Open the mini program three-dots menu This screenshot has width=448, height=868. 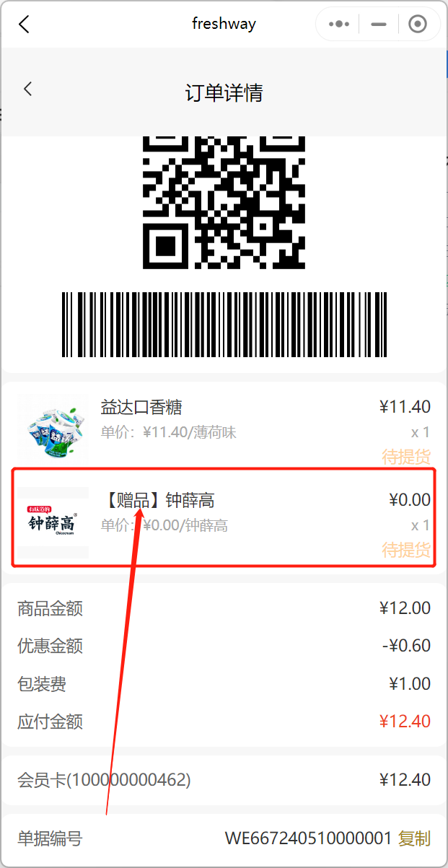(339, 24)
